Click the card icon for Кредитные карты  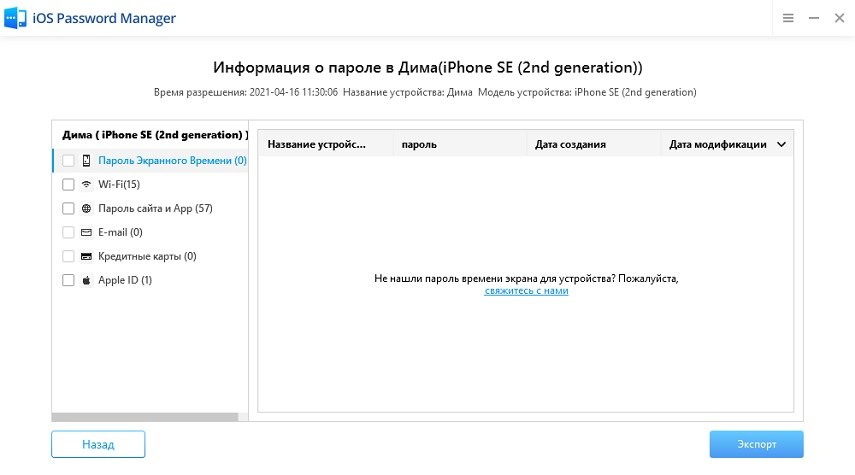tap(86, 256)
